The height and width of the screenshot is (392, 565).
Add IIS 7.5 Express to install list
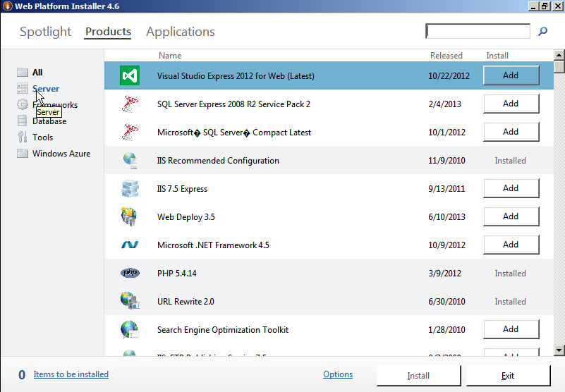[511, 188]
